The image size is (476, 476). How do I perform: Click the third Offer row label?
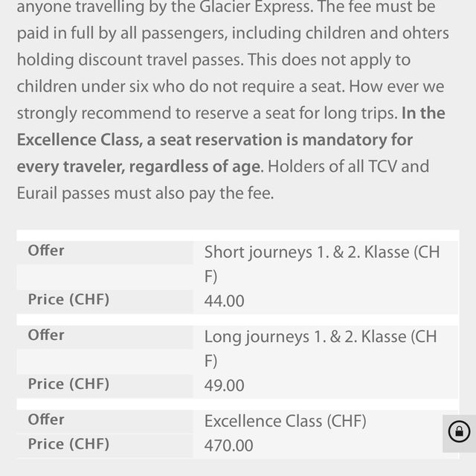coord(46,419)
